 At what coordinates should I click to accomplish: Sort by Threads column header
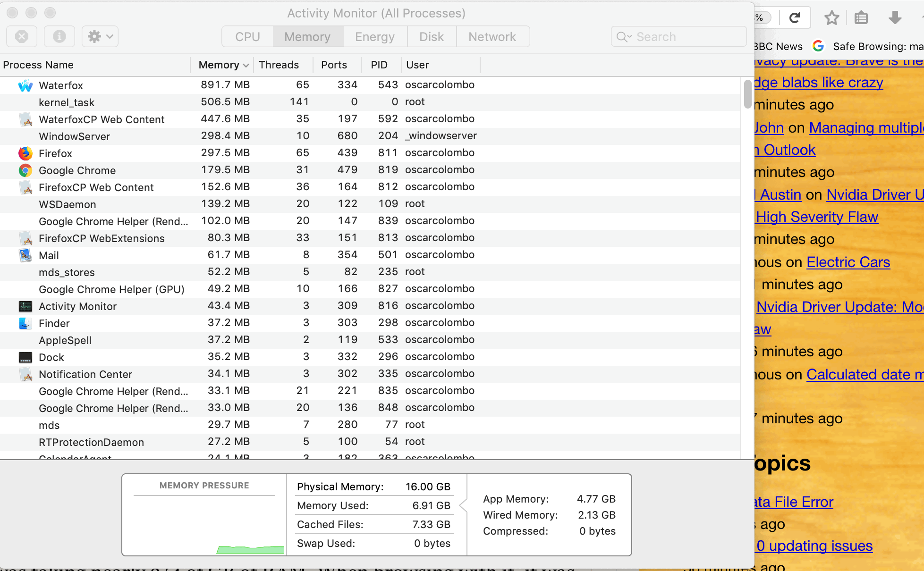(279, 65)
